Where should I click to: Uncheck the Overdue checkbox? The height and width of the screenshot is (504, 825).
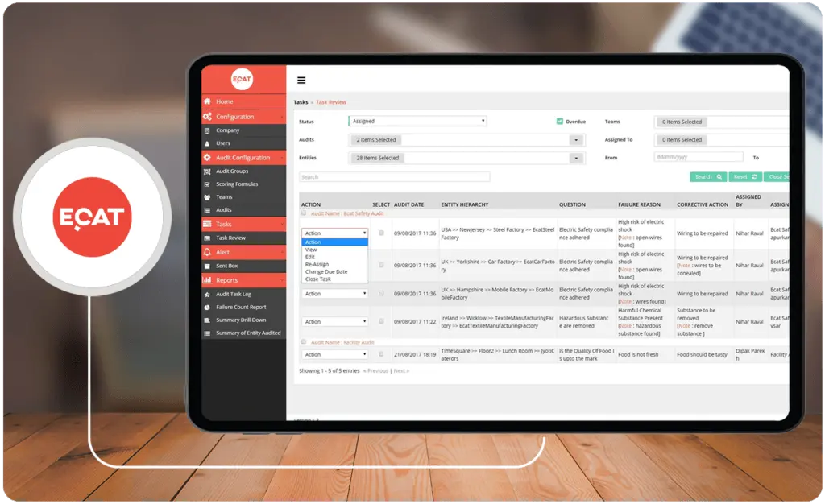tap(560, 122)
